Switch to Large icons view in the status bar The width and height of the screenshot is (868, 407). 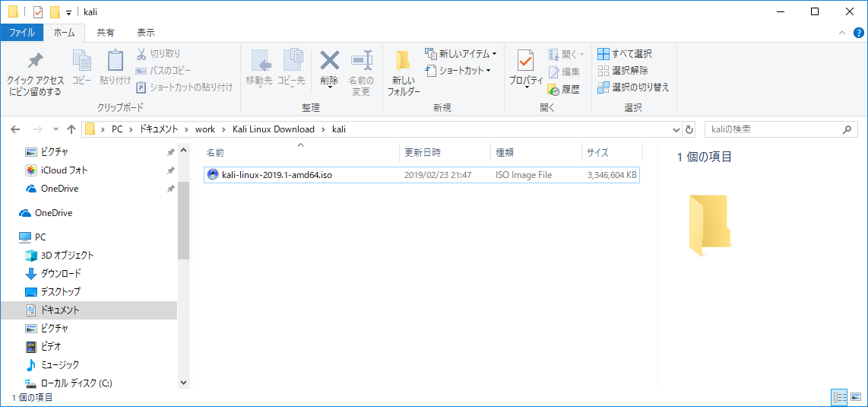click(x=856, y=396)
